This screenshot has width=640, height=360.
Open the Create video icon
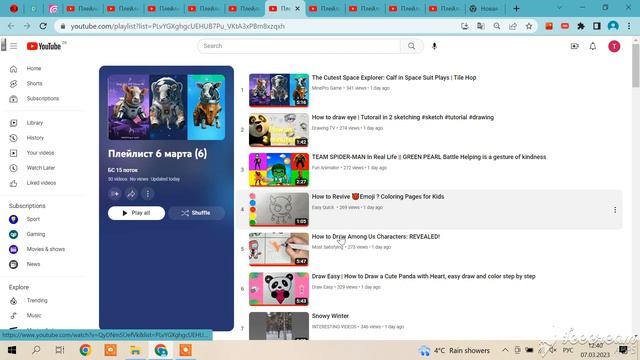coord(574,46)
